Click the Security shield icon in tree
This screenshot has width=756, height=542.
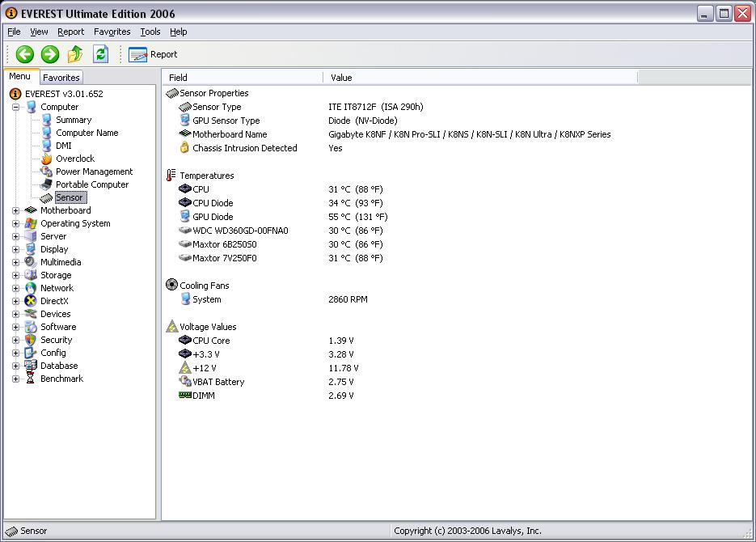click(x=32, y=340)
